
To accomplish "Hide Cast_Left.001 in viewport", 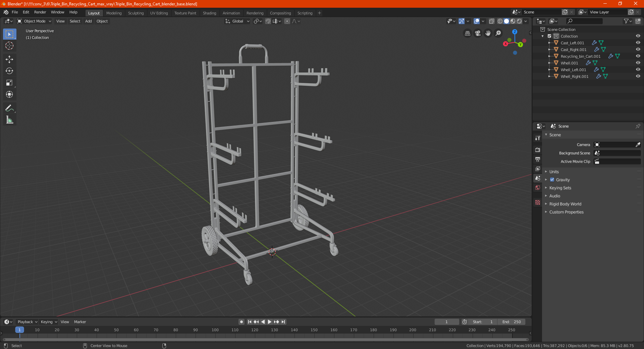I will point(638,43).
